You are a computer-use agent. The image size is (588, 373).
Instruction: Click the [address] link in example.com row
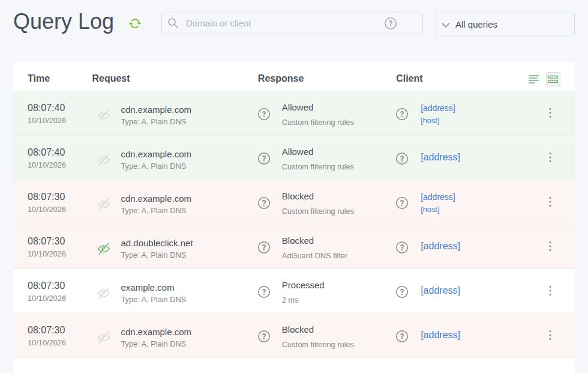point(440,291)
